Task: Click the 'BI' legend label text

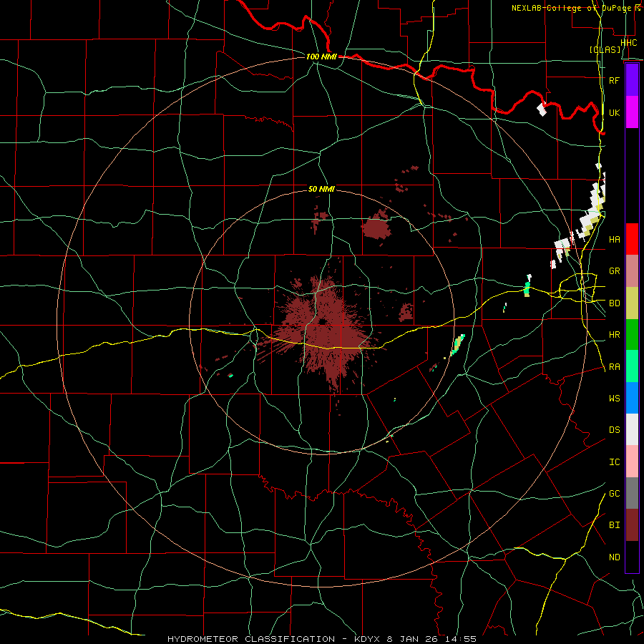Action: click(x=614, y=525)
